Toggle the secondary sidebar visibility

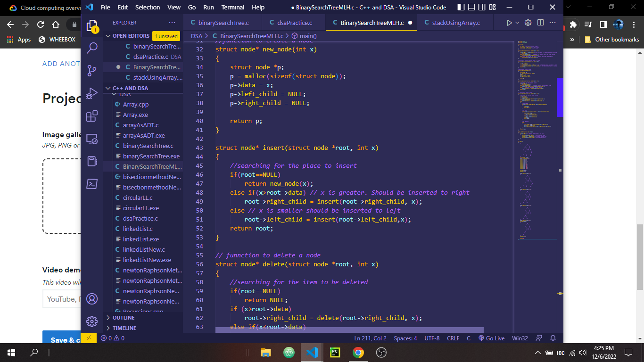(x=481, y=7)
